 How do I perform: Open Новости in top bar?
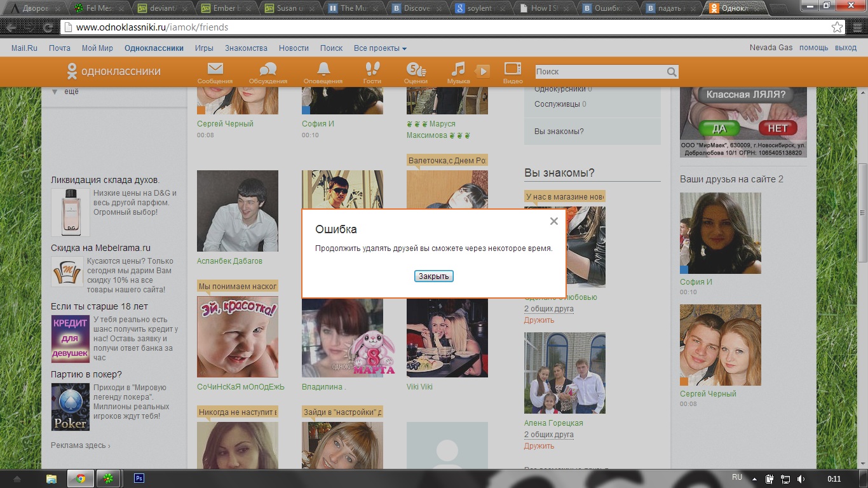tap(294, 48)
